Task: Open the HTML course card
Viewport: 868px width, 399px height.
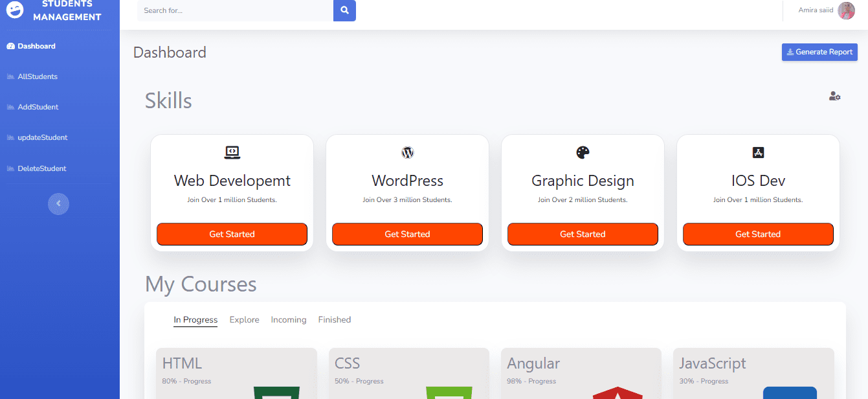Action: point(236,374)
